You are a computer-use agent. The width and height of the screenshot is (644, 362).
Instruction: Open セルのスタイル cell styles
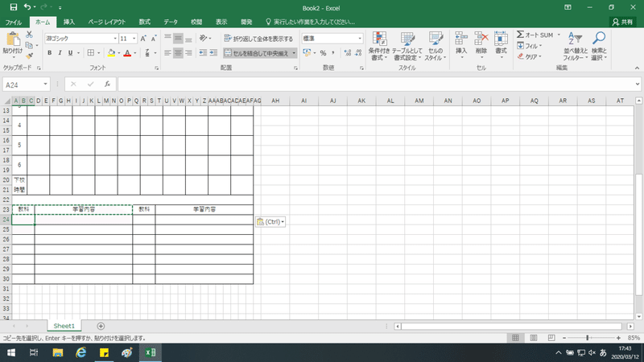click(x=436, y=47)
